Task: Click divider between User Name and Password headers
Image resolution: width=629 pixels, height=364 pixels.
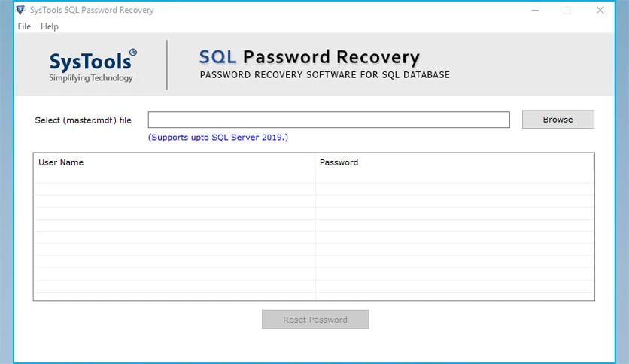Action: (x=315, y=162)
